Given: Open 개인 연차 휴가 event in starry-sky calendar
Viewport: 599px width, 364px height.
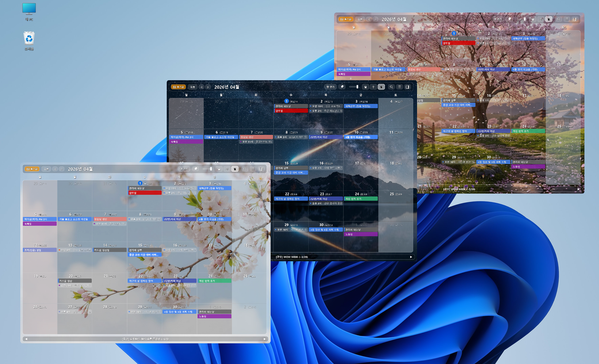Looking at the screenshot, I should click(x=361, y=199).
